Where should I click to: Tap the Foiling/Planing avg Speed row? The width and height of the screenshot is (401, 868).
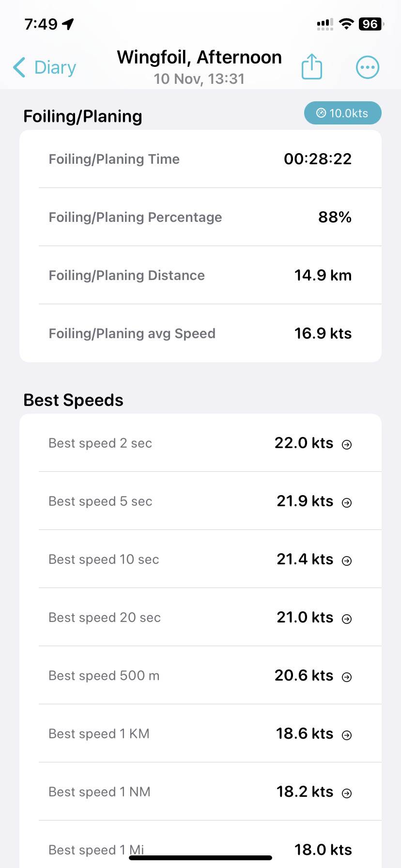pos(200,333)
